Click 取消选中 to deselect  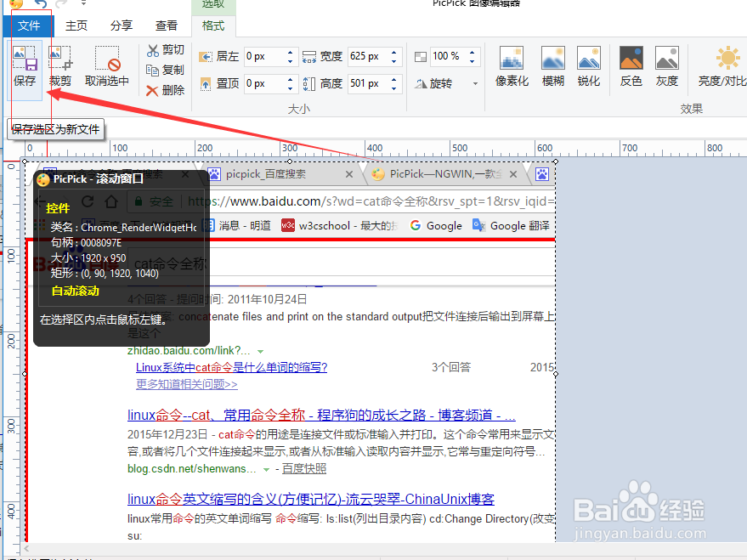point(107,66)
